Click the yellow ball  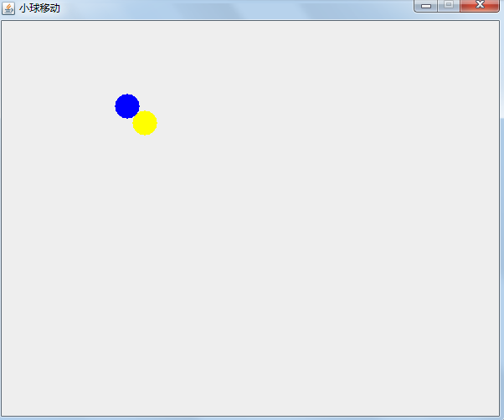pos(145,123)
